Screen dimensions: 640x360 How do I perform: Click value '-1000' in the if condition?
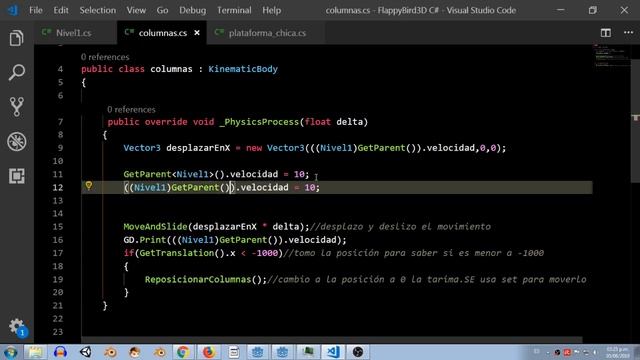(264, 253)
